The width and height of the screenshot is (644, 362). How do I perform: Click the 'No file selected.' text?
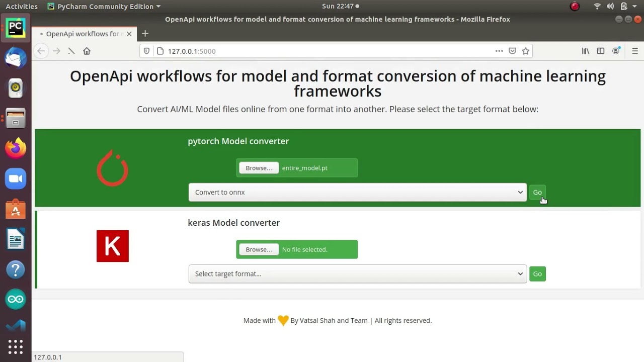pyautogui.click(x=305, y=249)
